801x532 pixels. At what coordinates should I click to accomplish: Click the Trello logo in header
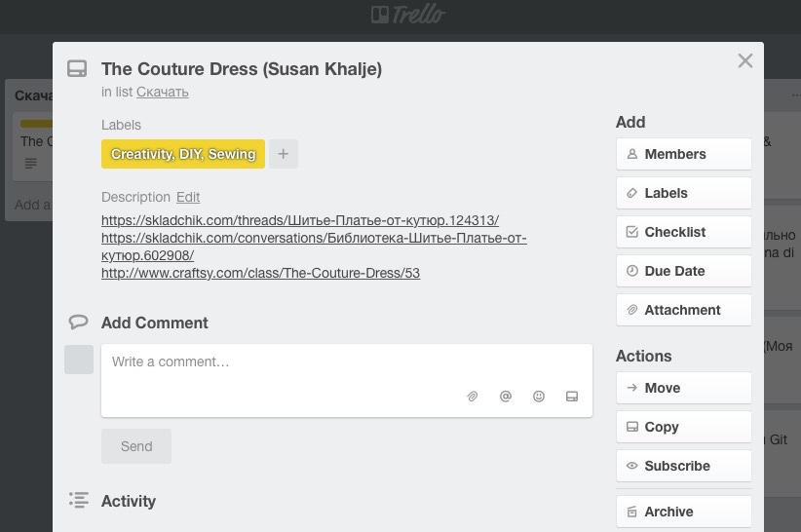coord(407,15)
